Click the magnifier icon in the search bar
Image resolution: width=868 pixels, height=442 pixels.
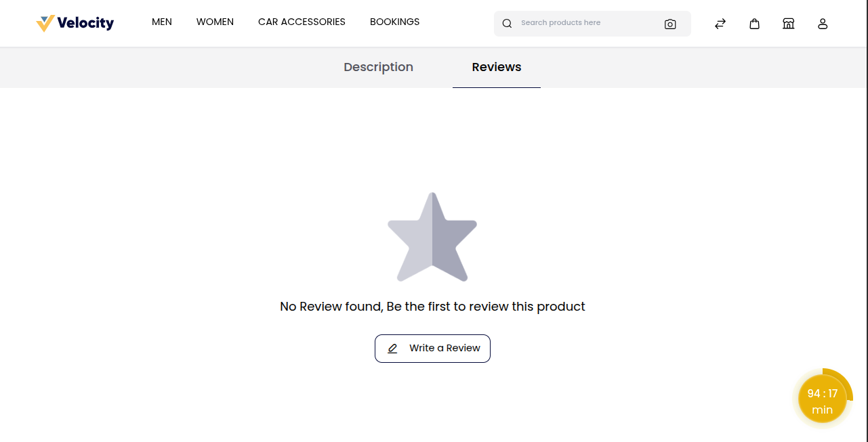507,23
